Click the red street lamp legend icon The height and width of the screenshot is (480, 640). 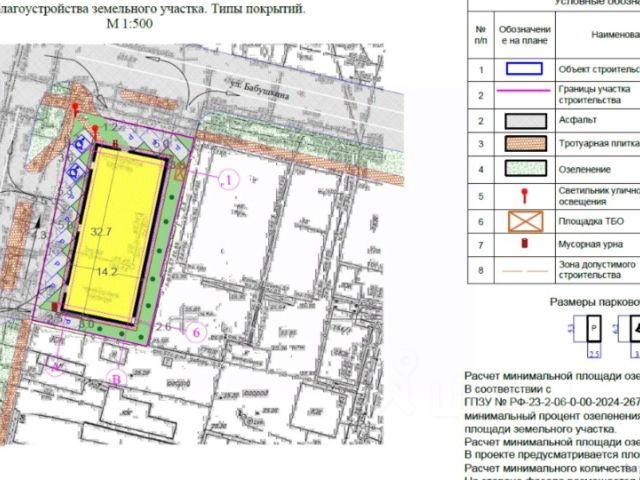[524, 196]
